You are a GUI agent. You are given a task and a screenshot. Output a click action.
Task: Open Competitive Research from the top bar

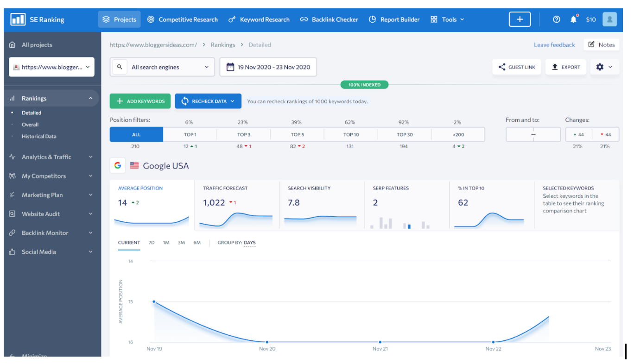click(x=182, y=19)
